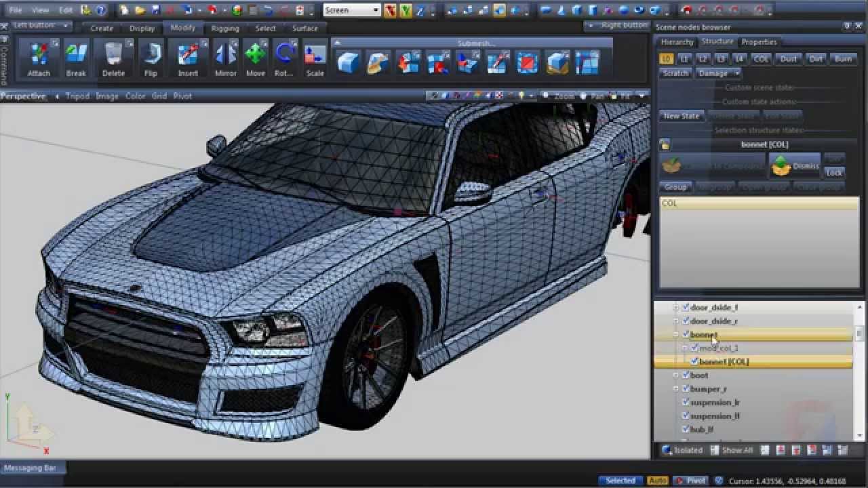Open the Hierarchy tab

[677, 42]
